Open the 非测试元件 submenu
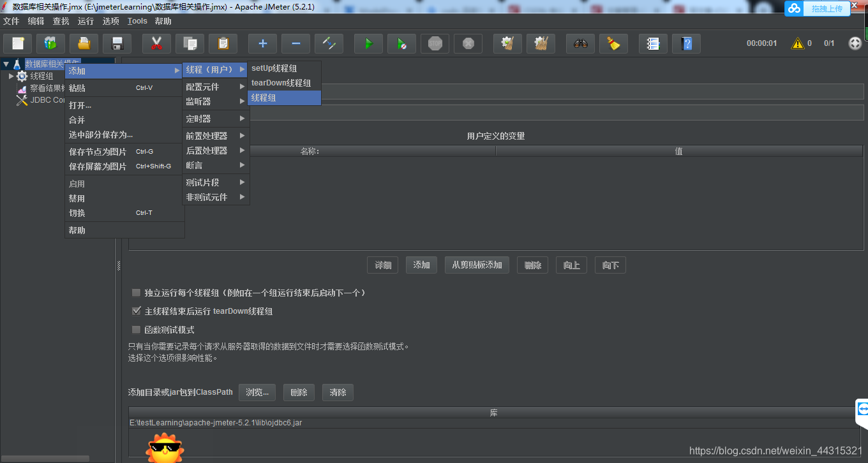This screenshot has height=463, width=868. (x=216, y=197)
